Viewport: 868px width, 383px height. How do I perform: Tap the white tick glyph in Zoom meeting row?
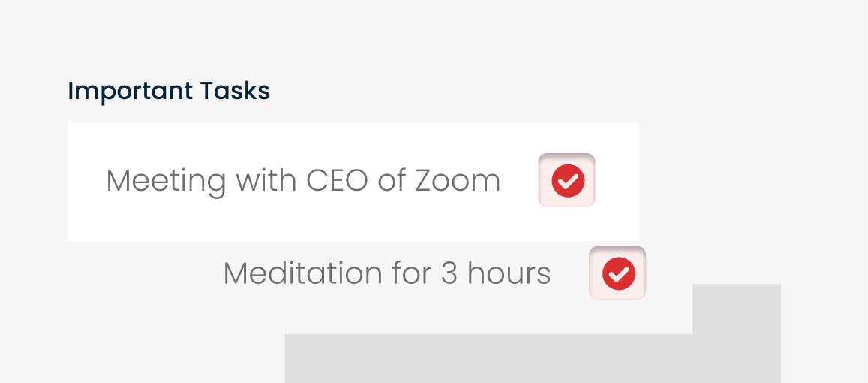(568, 181)
